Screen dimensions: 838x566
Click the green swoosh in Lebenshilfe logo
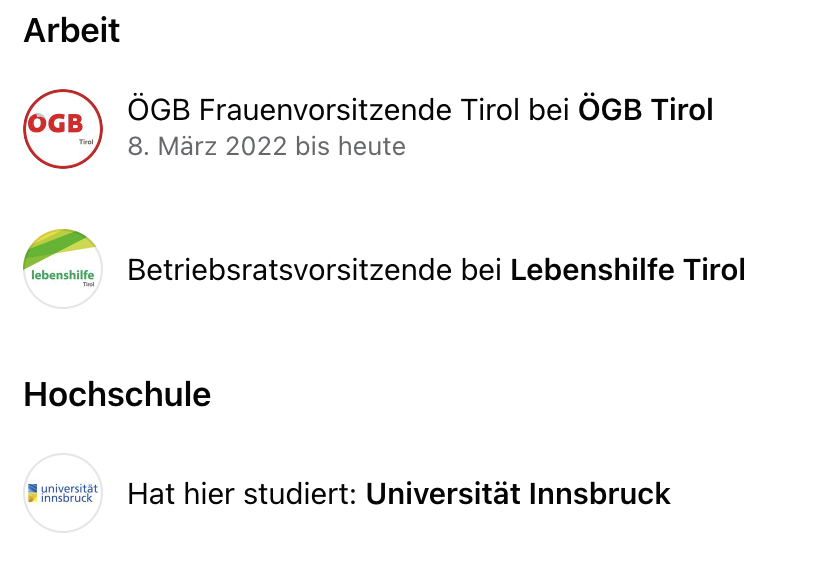click(60, 246)
